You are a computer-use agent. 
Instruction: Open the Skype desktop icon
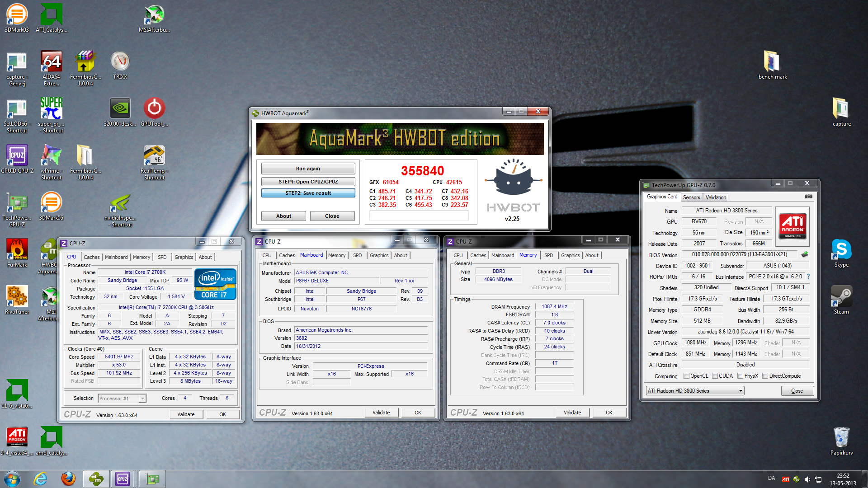[x=841, y=253]
